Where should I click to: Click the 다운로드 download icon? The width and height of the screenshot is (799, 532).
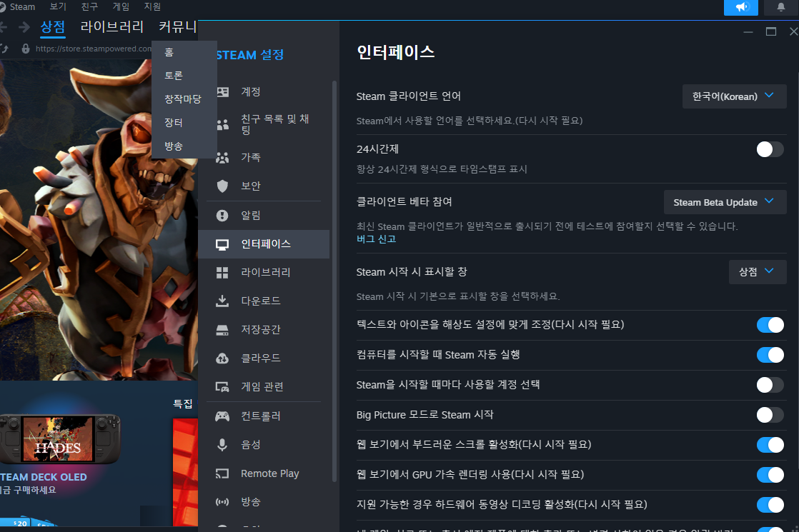223,301
